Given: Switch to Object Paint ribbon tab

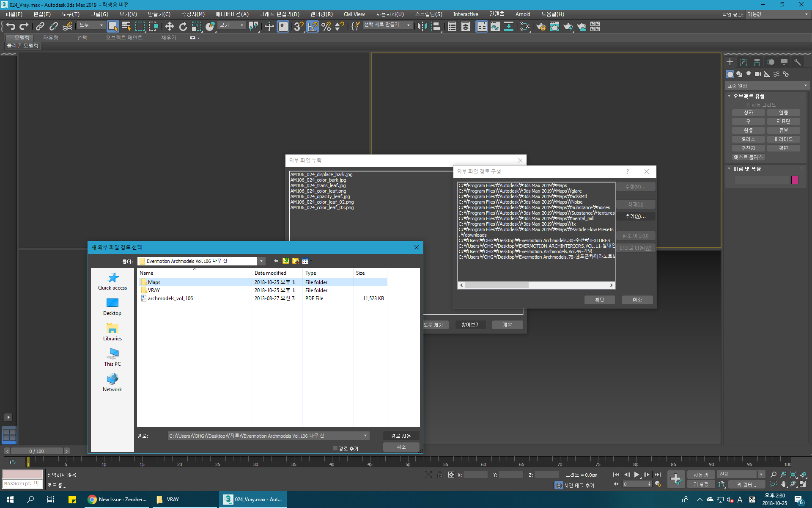Looking at the screenshot, I should click(x=124, y=38).
